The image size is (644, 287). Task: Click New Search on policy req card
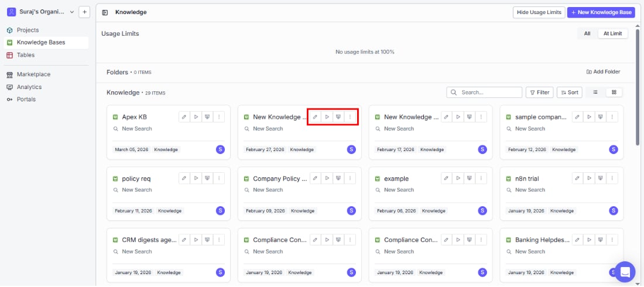click(137, 190)
